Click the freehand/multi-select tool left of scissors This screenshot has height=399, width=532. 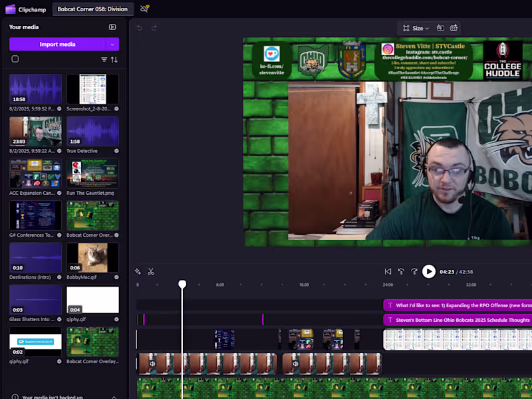coord(138,271)
